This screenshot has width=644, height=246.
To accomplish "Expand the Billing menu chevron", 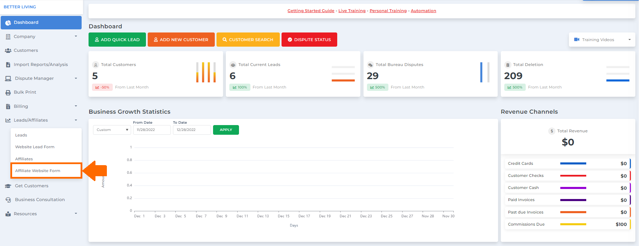I will 76,106.
